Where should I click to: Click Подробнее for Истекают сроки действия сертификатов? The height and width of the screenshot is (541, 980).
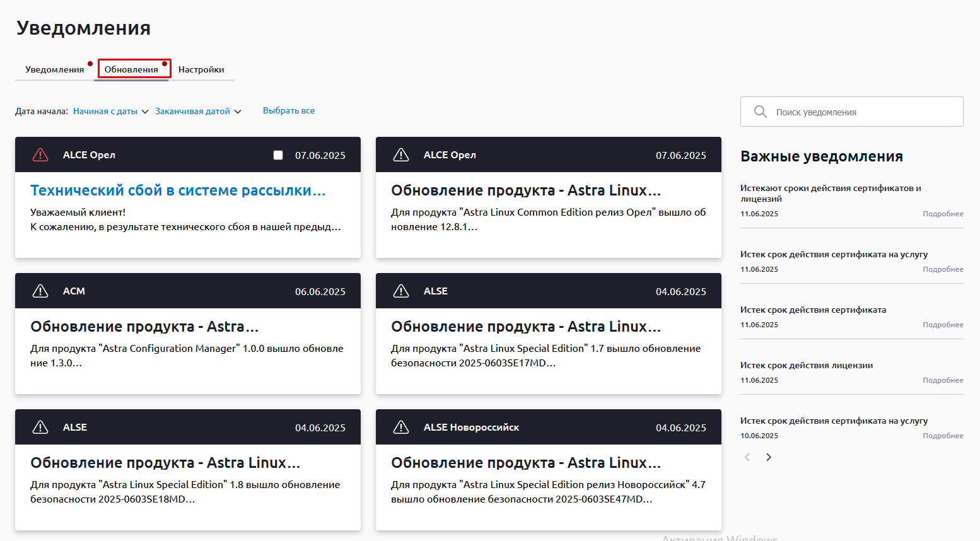pyautogui.click(x=943, y=214)
